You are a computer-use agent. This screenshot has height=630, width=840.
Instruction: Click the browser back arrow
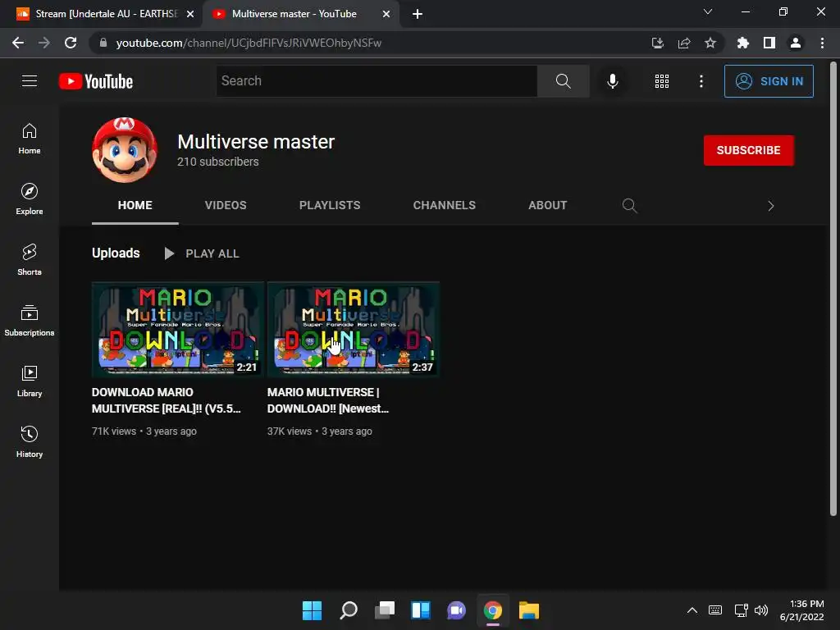tap(18, 43)
